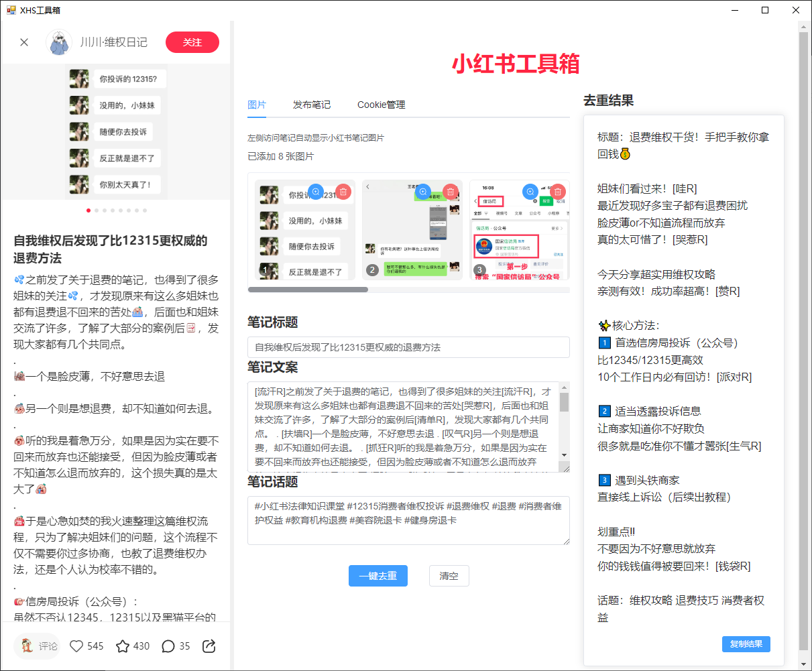Click the share icon at bottom of note
The image size is (812, 671).
click(209, 646)
